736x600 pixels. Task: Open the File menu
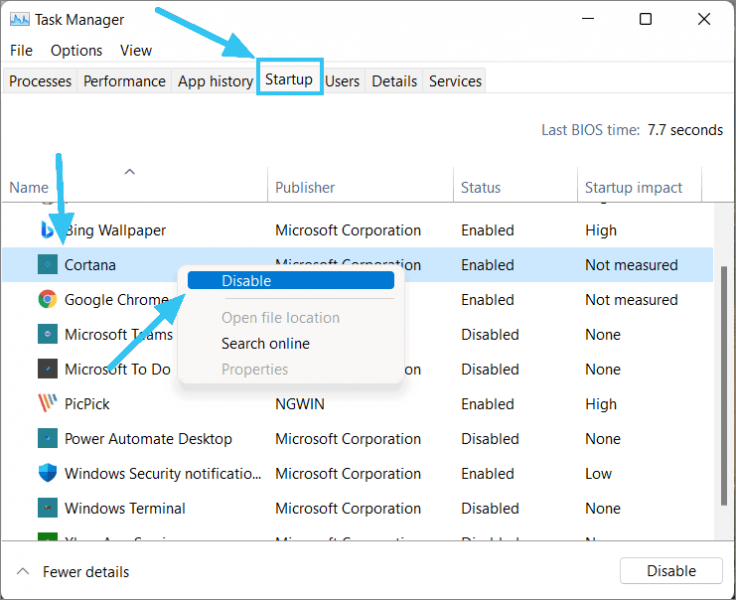(x=21, y=50)
